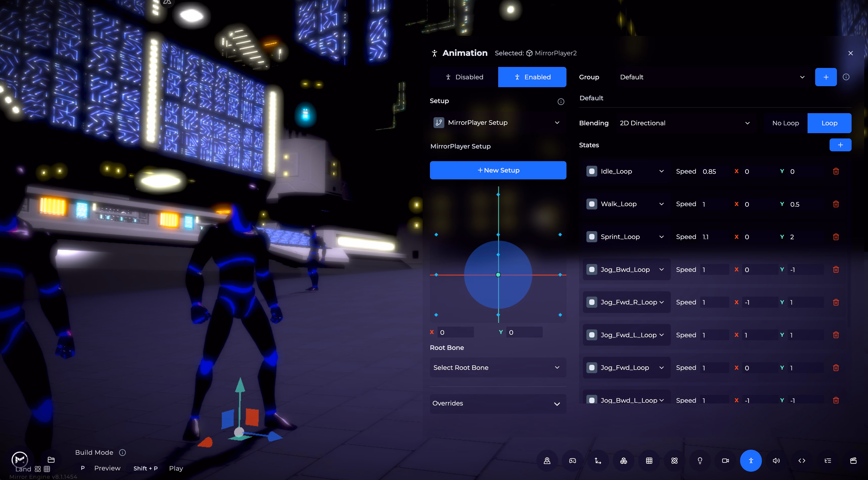Viewport: 868px width, 480px height.
Task: Delete the Walk_Loop state with trash icon
Action: click(x=836, y=204)
